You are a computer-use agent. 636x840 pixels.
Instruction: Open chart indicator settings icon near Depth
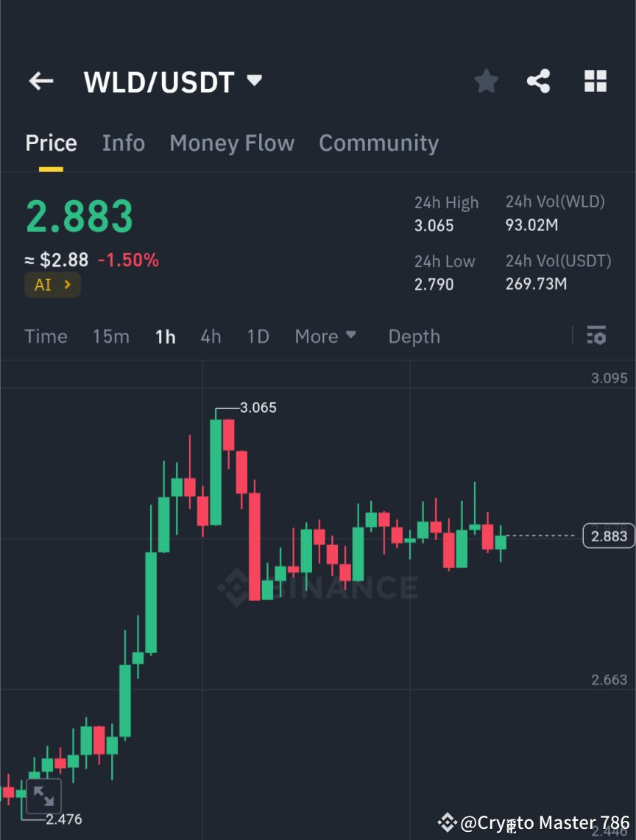pos(596,336)
